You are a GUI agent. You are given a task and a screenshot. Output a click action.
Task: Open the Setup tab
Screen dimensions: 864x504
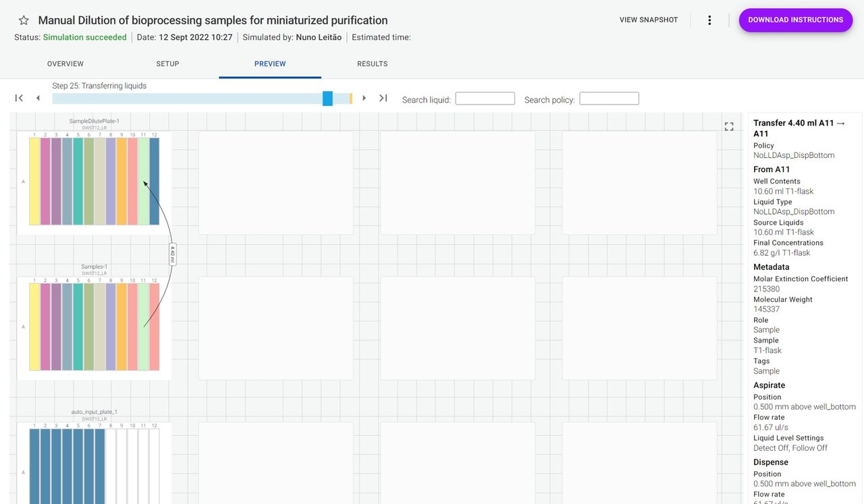[x=167, y=64]
